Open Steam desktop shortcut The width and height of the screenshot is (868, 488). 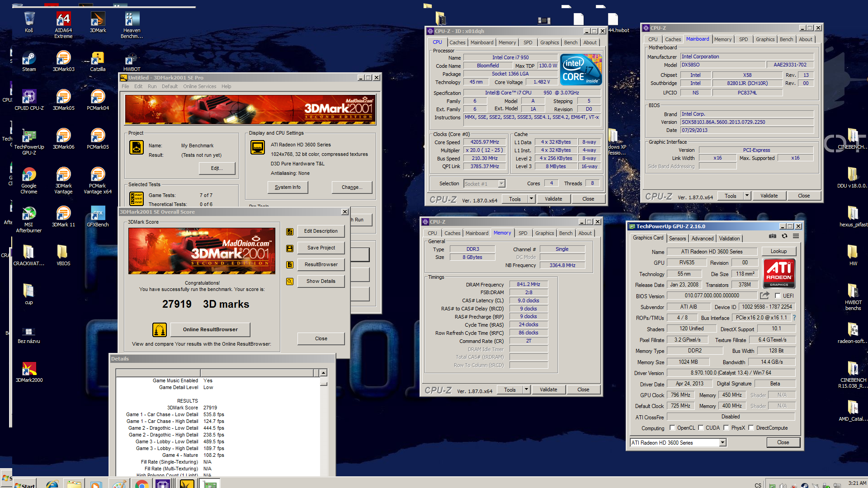tap(29, 61)
